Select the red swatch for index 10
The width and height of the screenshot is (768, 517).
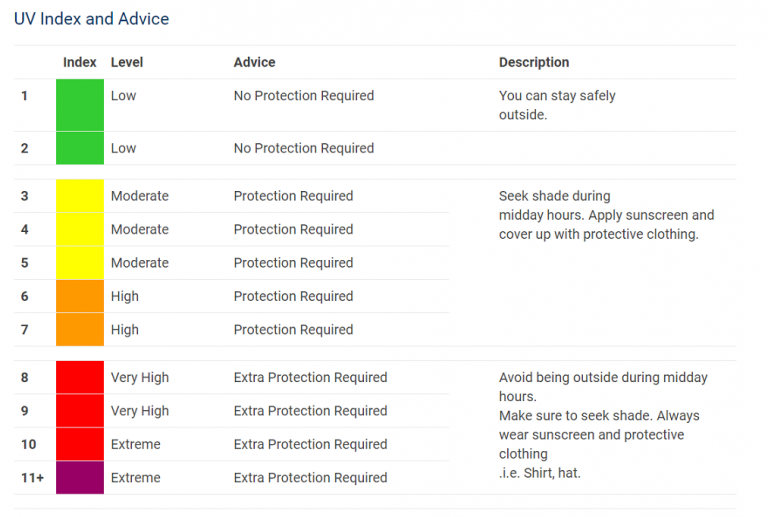80,444
